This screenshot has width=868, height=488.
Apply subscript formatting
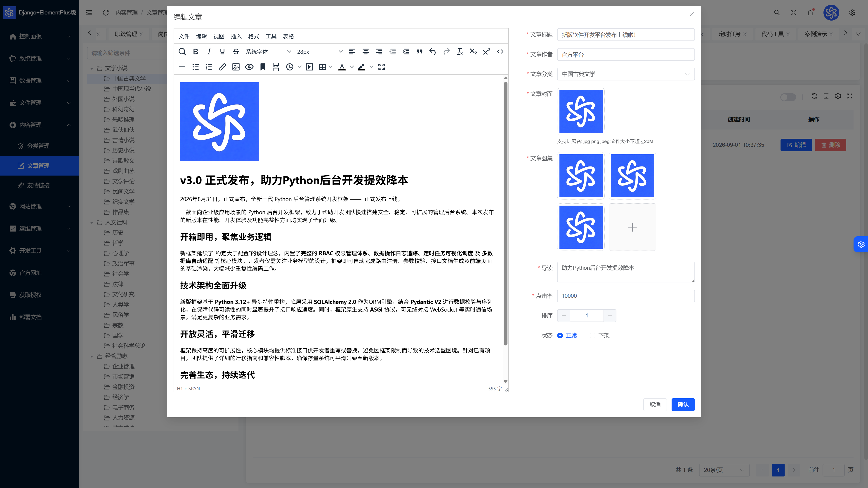(x=473, y=52)
